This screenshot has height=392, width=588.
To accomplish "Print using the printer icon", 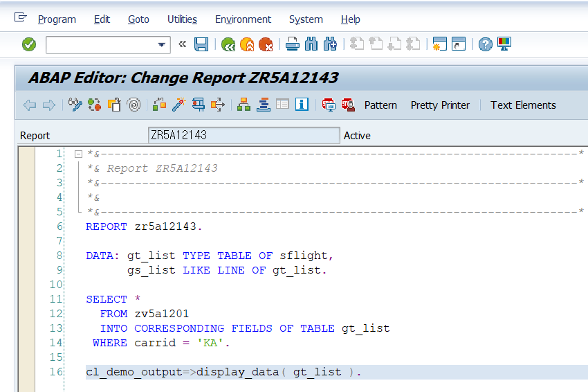I will tap(293, 44).
